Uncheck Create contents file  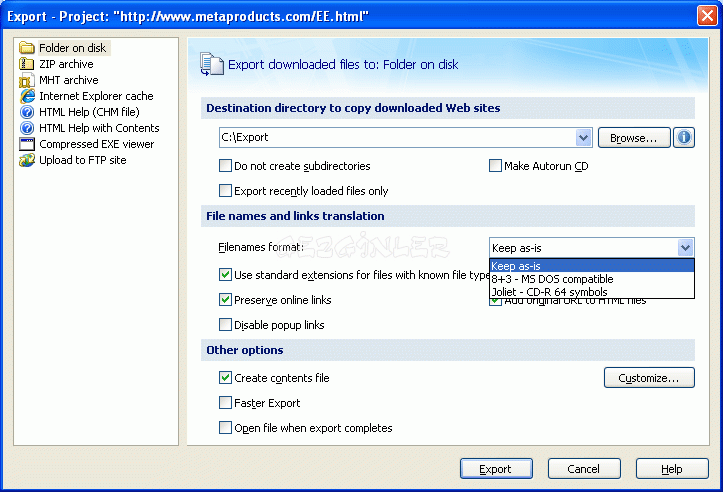225,378
